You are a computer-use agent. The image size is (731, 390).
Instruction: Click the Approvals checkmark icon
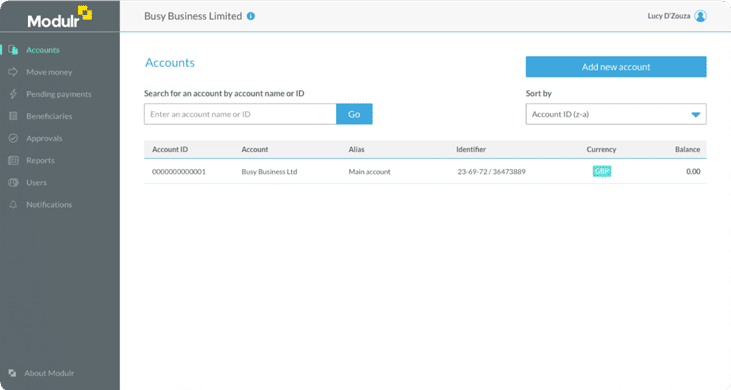coord(13,138)
